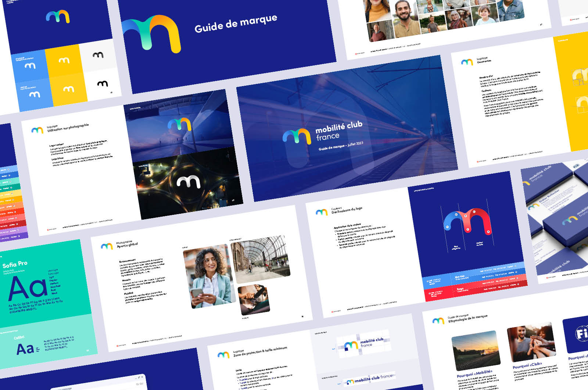Open the train at sunset photo

point(476,351)
